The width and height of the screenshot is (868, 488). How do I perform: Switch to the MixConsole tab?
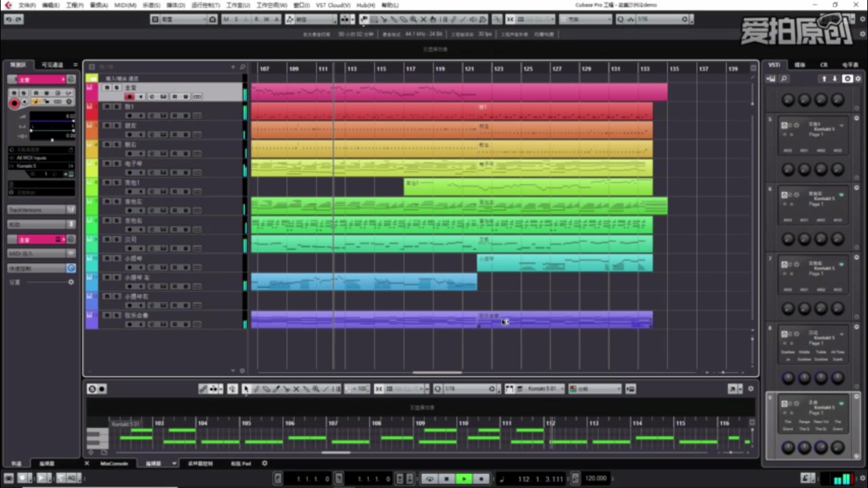[x=114, y=464]
